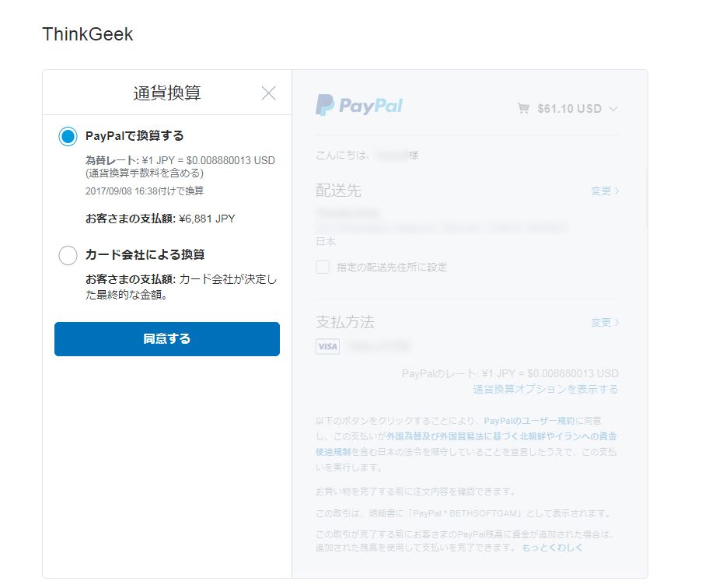Image resolution: width=702 pixels, height=588 pixels.
Task: Close the 通貨換算 panel with X
Action: coord(268,93)
